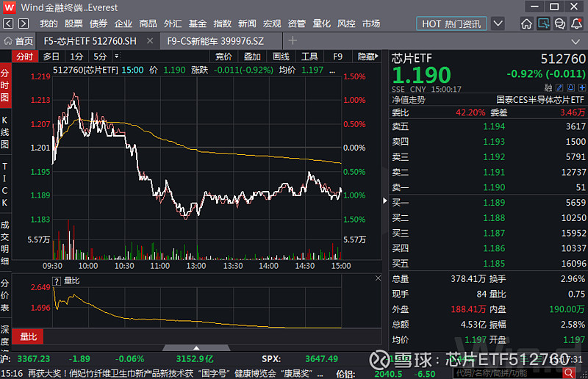Collapse the quote panel with side arrow
588x379 pixels.
[x=385, y=201]
